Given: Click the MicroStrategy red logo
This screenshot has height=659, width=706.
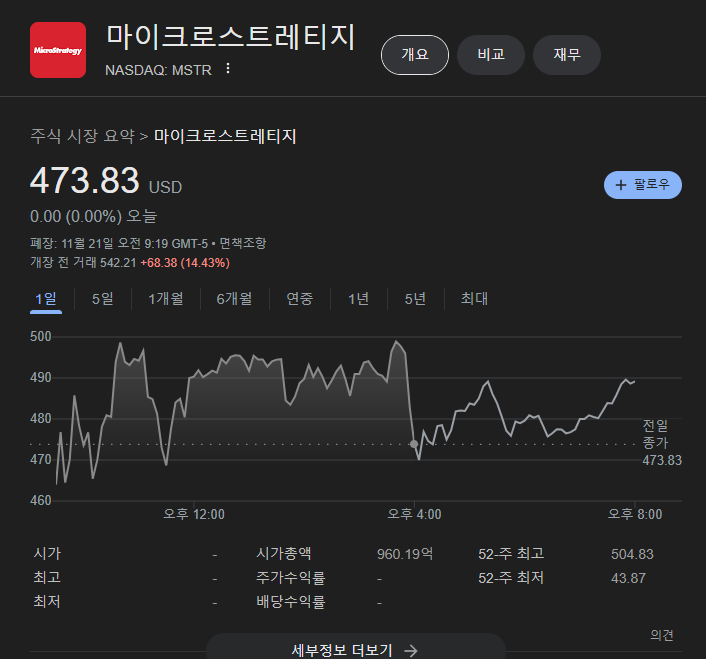Looking at the screenshot, I should [x=58, y=50].
